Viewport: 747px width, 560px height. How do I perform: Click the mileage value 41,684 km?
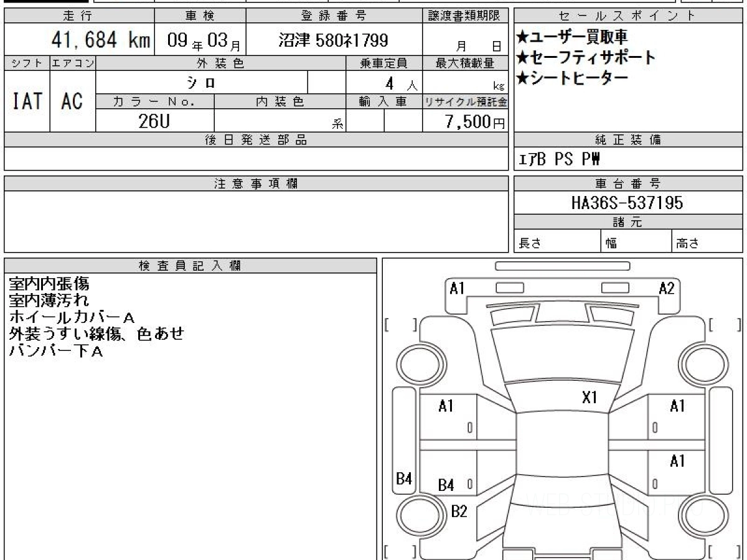pyautogui.click(x=100, y=40)
